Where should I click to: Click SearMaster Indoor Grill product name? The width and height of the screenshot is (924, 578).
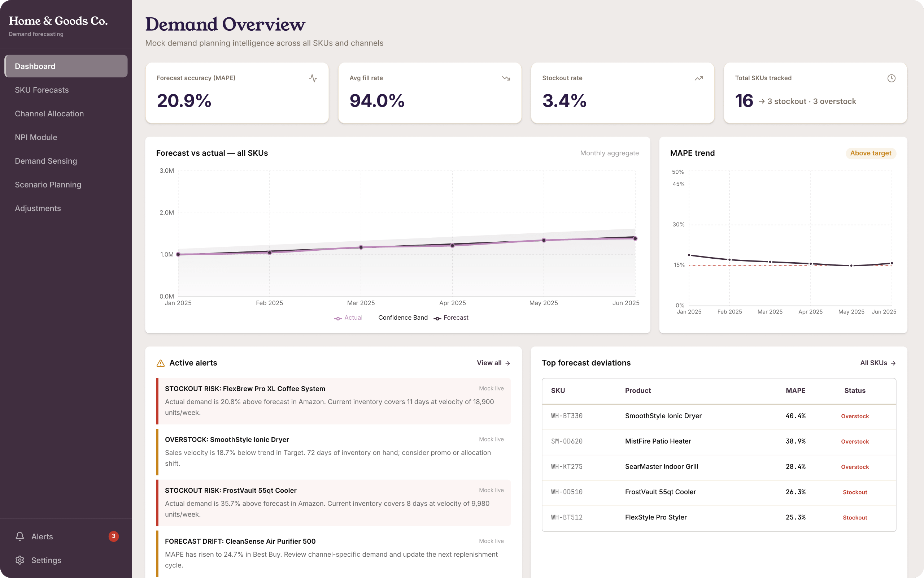pyautogui.click(x=661, y=466)
